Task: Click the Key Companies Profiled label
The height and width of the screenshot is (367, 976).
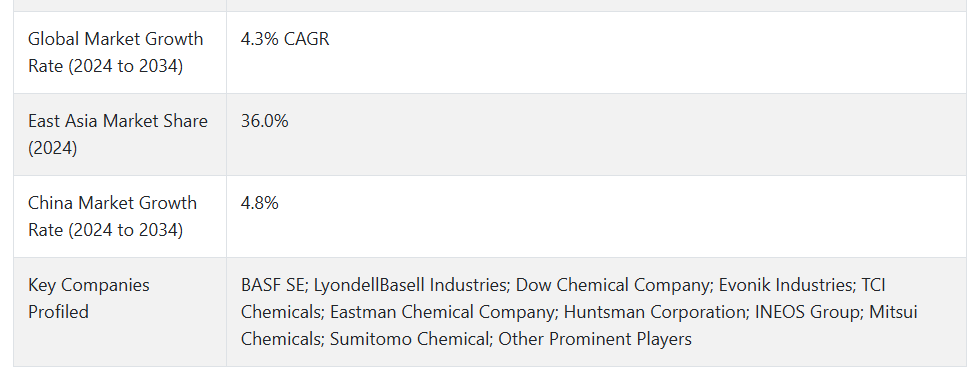Action: coord(88,298)
